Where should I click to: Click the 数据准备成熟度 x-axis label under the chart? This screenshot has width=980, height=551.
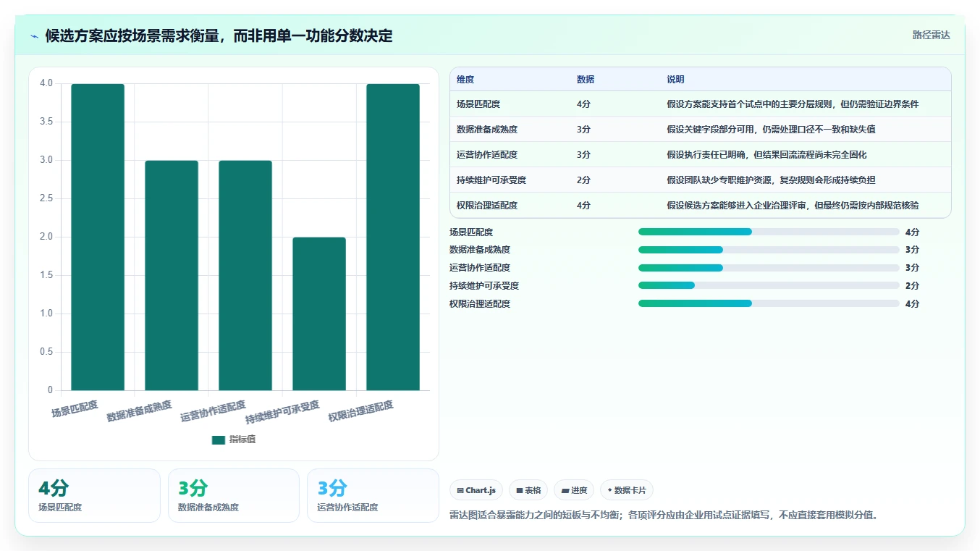[139, 411]
